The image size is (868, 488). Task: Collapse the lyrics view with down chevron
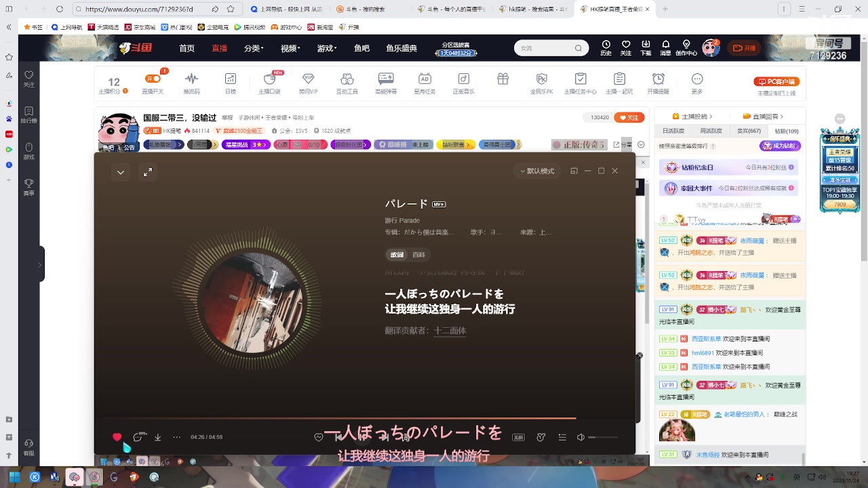pos(120,172)
